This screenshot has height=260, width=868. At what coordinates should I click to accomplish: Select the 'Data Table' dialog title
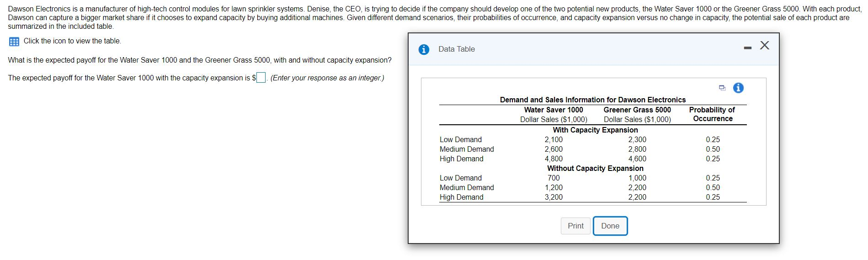click(x=457, y=49)
